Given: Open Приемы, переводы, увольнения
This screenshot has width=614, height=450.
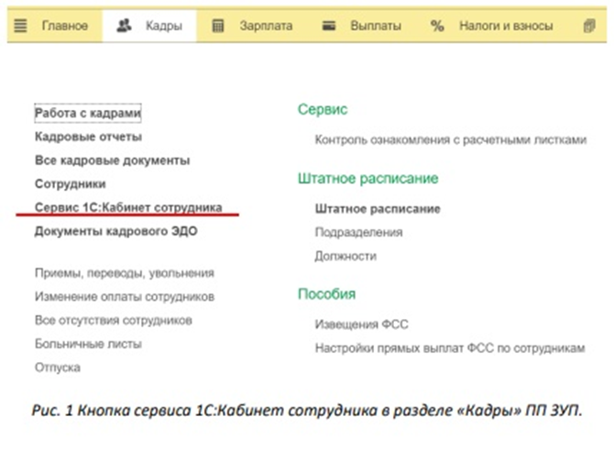Looking at the screenshot, I should (124, 272).
